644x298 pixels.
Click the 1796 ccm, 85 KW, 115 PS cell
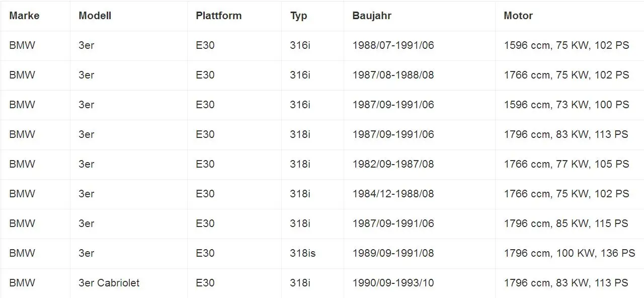(x=566, y=223)
